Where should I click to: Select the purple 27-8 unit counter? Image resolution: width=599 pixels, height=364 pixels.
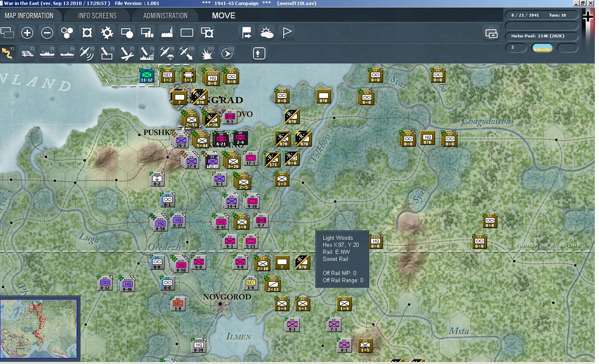191,161
